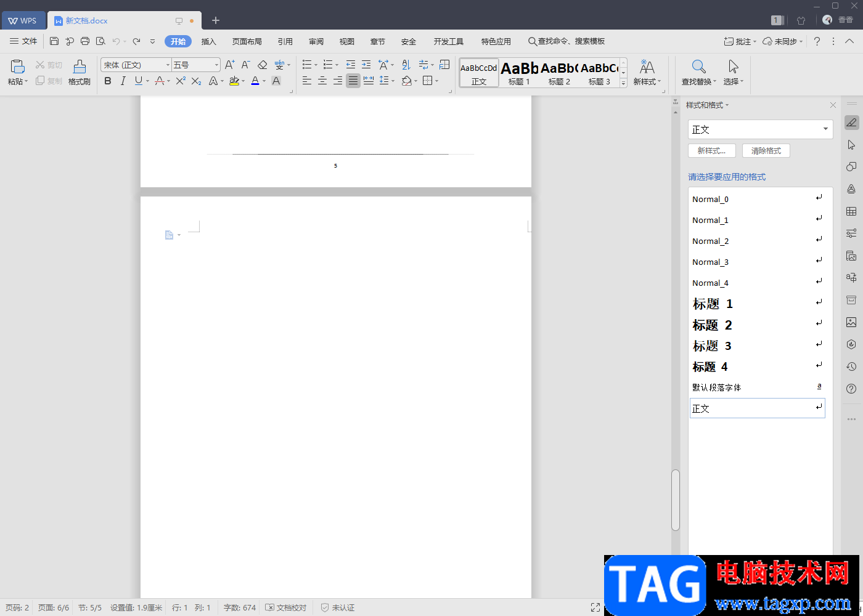
Task: Apply the 标题 1 style from ribbon gallery
Action: point(520,73)
